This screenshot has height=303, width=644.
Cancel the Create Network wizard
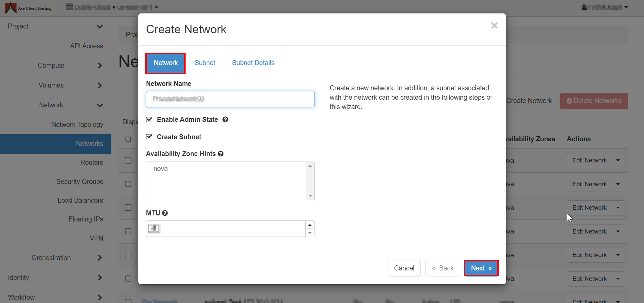click(404, 268)
